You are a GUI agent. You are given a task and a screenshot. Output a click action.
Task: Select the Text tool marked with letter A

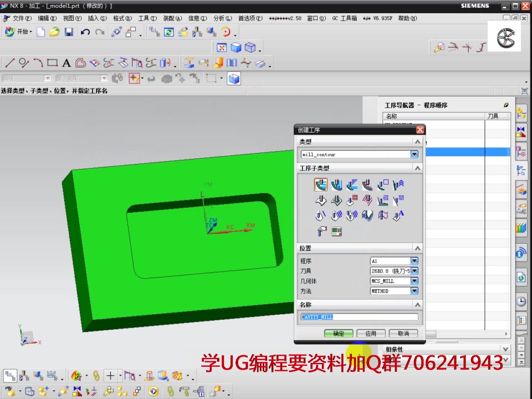66,63
